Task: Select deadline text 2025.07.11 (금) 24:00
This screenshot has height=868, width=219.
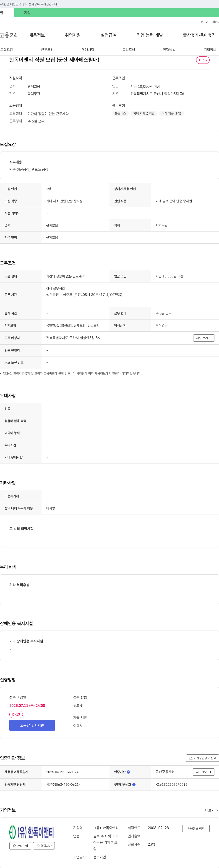Action: click(x=27, y=706)
